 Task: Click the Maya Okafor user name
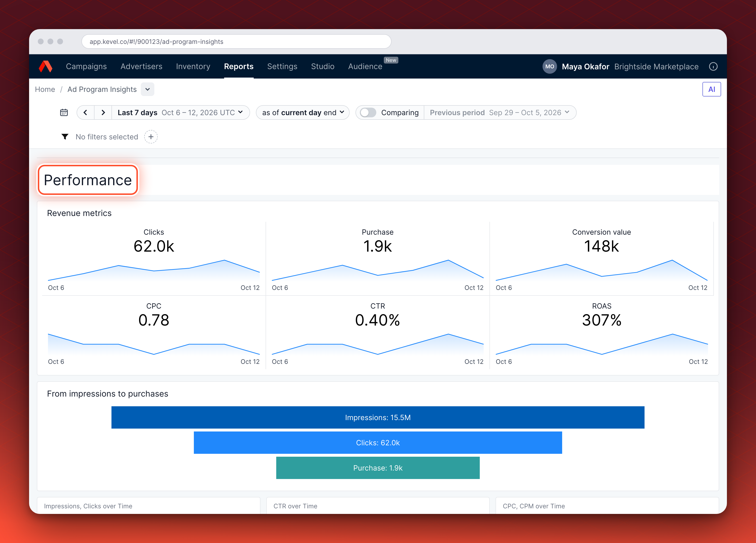click(x=585, y=66)
